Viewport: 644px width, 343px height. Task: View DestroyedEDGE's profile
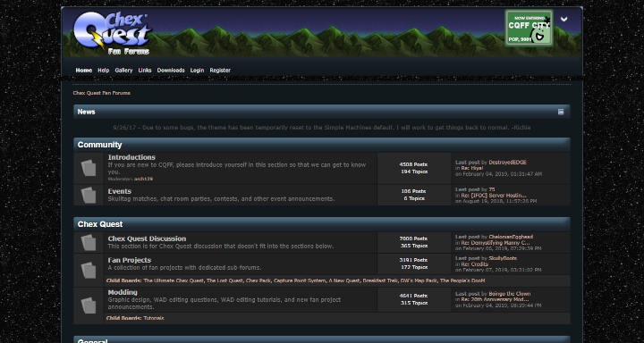[507, 163]
